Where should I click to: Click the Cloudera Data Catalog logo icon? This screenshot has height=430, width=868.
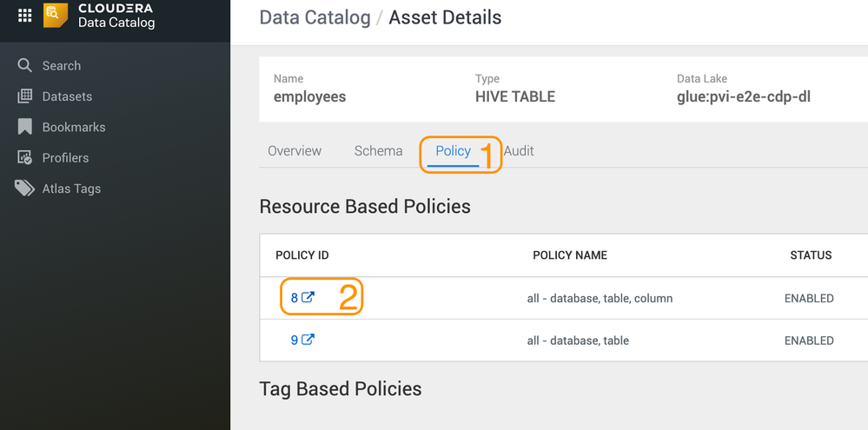(x=56, y=15)
